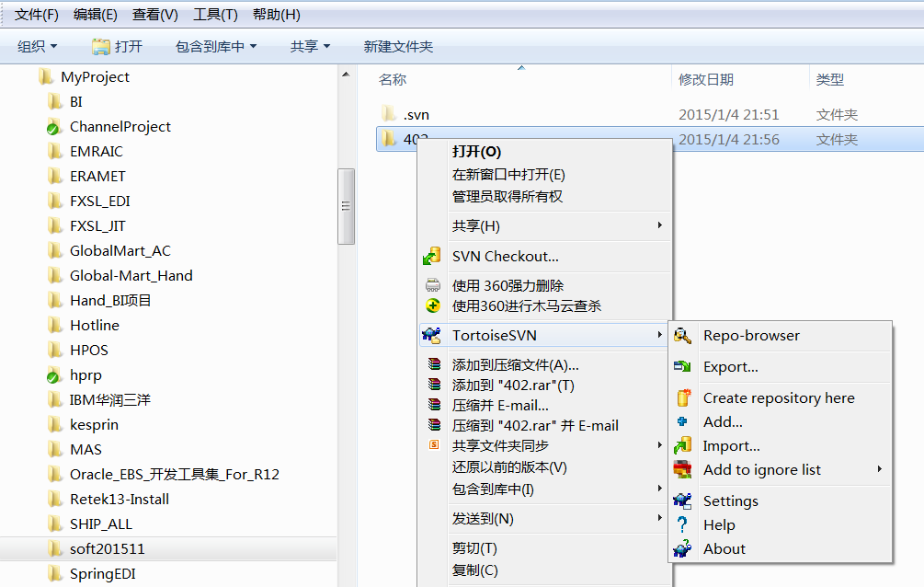Click the blue plus Add icon
924x587 pixels.
(x=682, y=421)
